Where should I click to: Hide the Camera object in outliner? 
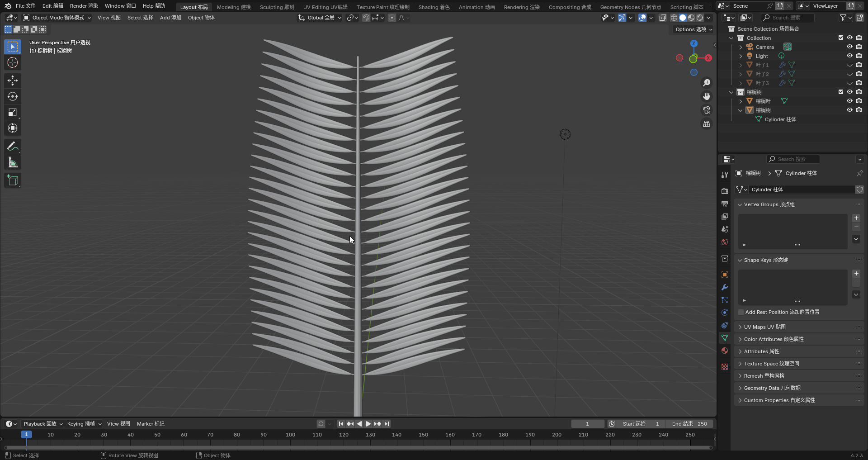[849, 47]
